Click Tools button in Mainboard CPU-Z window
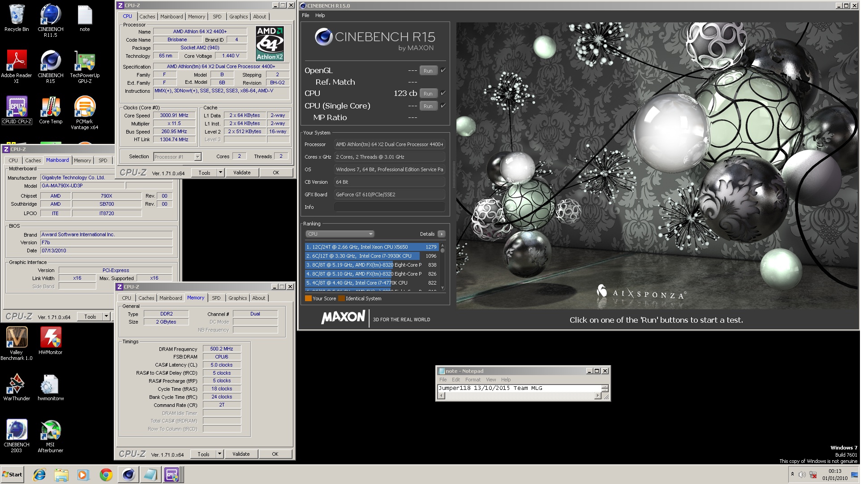The width and height of the screenshot is (868, 484). pos(90,316)
